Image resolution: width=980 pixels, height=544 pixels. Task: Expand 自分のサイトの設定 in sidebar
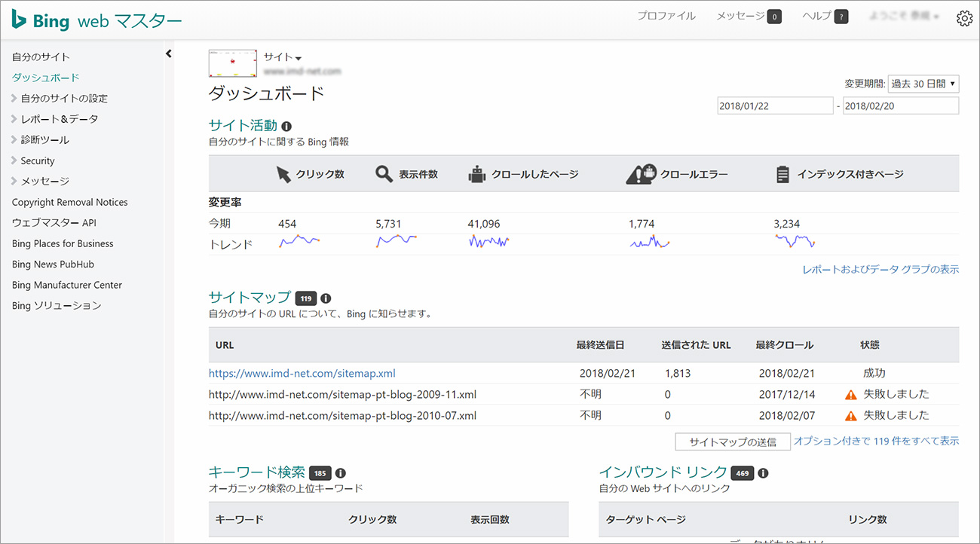60,98
